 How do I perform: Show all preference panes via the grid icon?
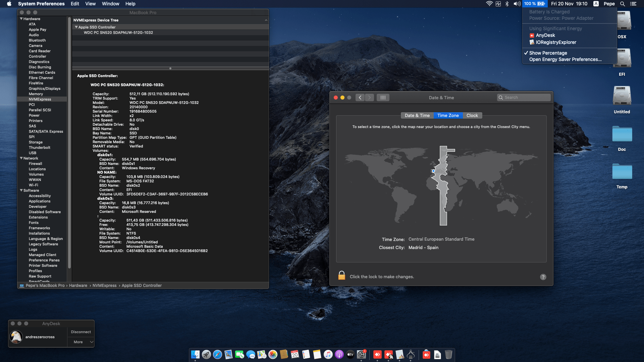tap(383, 98)
